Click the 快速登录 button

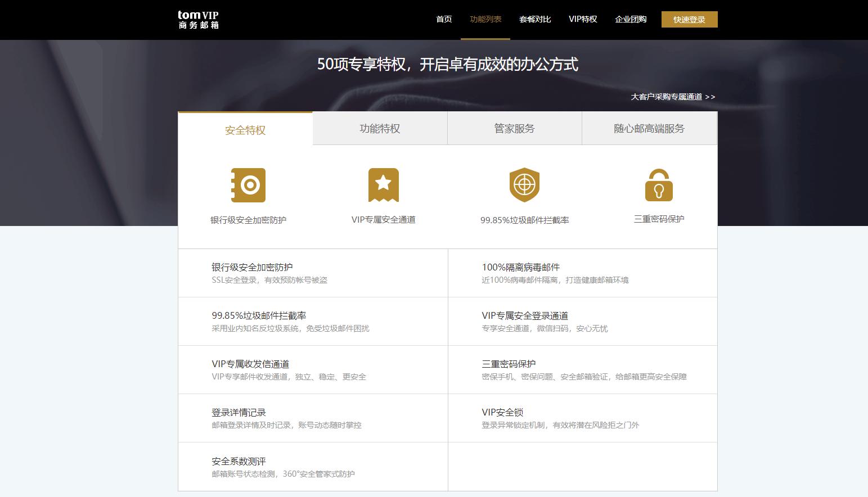[689, 19]
